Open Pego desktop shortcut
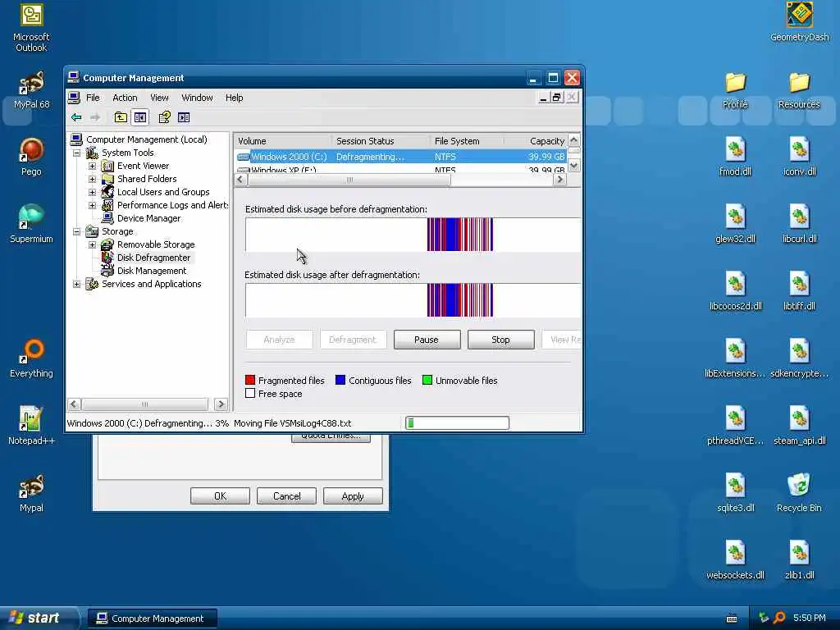The image size is (840, 630). [x=32, y=157]
